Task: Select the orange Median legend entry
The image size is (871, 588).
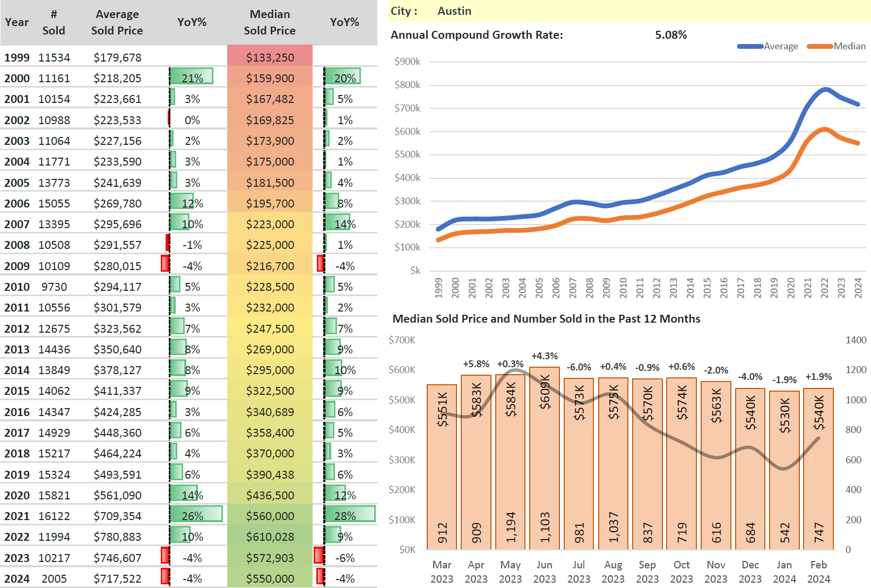Action: click(836, 46)
